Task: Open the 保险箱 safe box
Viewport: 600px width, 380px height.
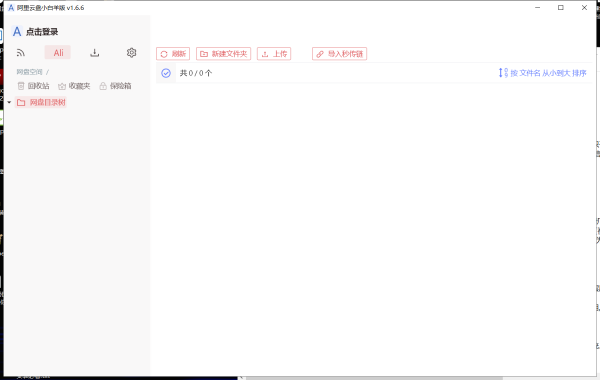Action: point(115,86)
